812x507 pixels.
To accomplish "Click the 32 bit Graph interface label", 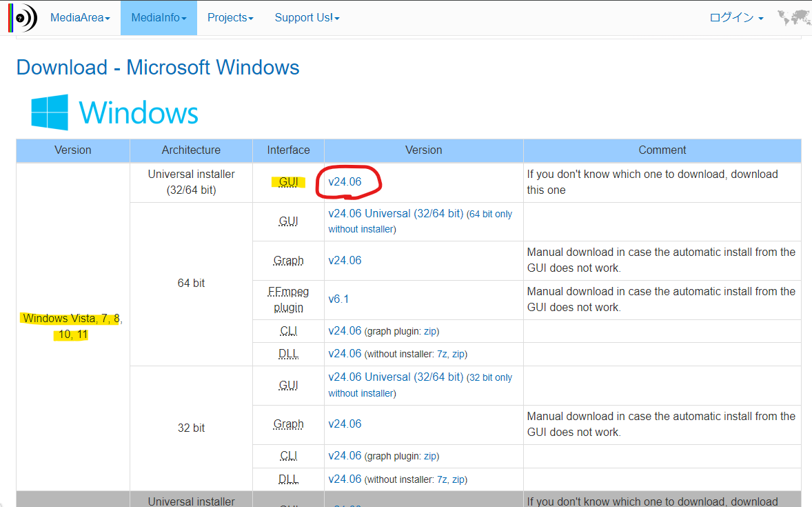I will coord(288,424).
